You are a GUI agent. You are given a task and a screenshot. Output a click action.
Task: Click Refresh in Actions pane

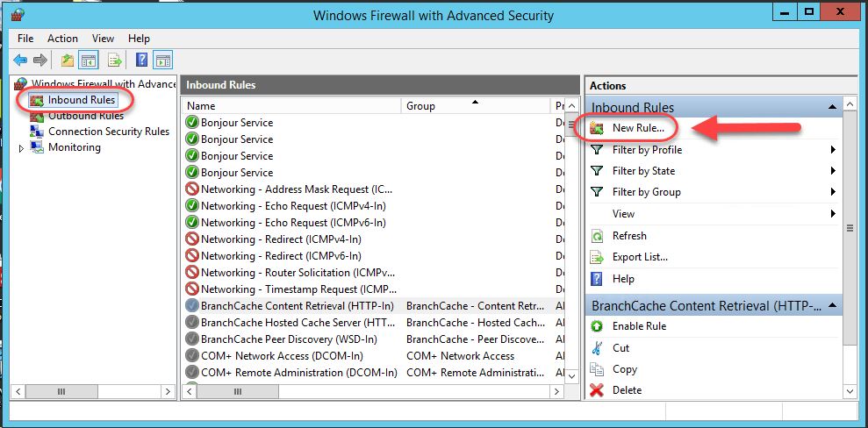click(x=629, y=236)
